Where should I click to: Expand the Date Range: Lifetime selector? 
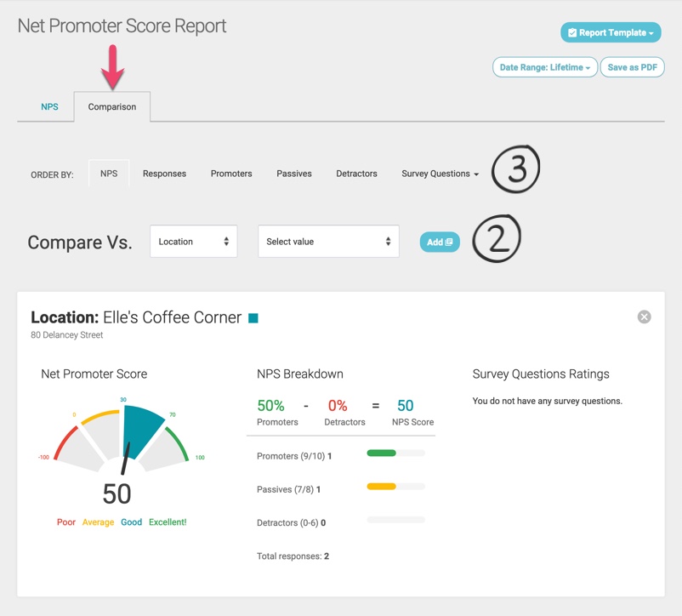pos(545,67)
